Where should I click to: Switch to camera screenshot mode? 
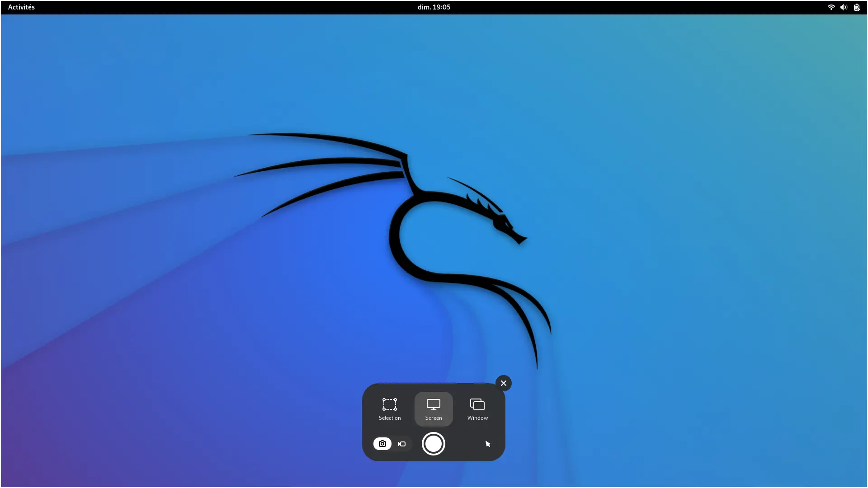pyautogui.click(x=382, y=444)
